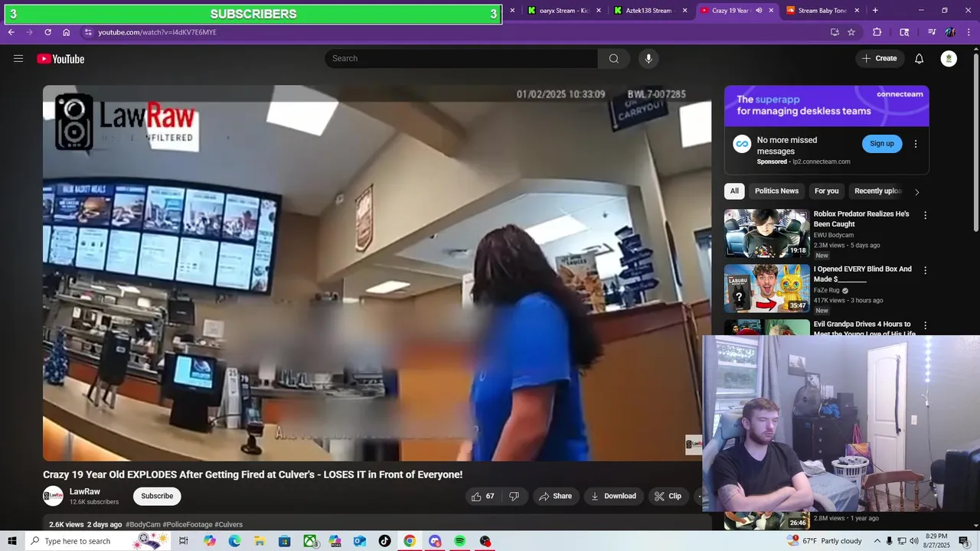
Task: Open the weather widget on taskbar
Action: tap(825, 541)
